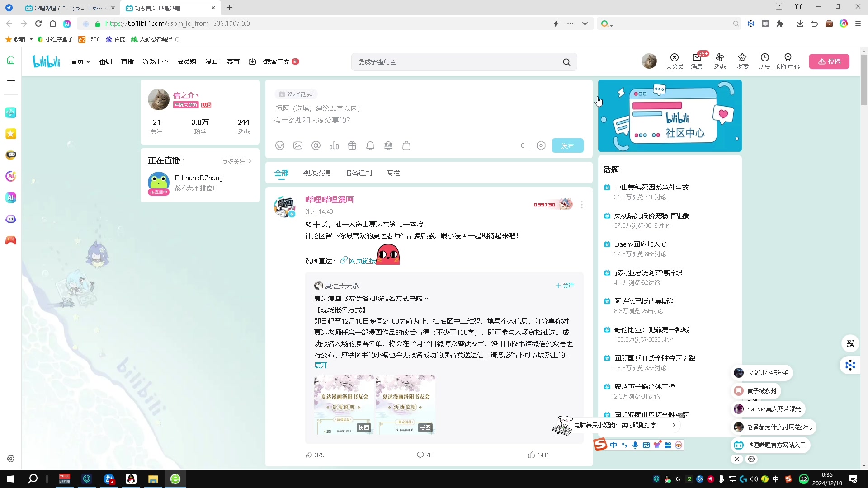Expand the 电脑养只小奶狗 tip arrow
This screenshot has width=868, height=488.
(x=674, y=425)
